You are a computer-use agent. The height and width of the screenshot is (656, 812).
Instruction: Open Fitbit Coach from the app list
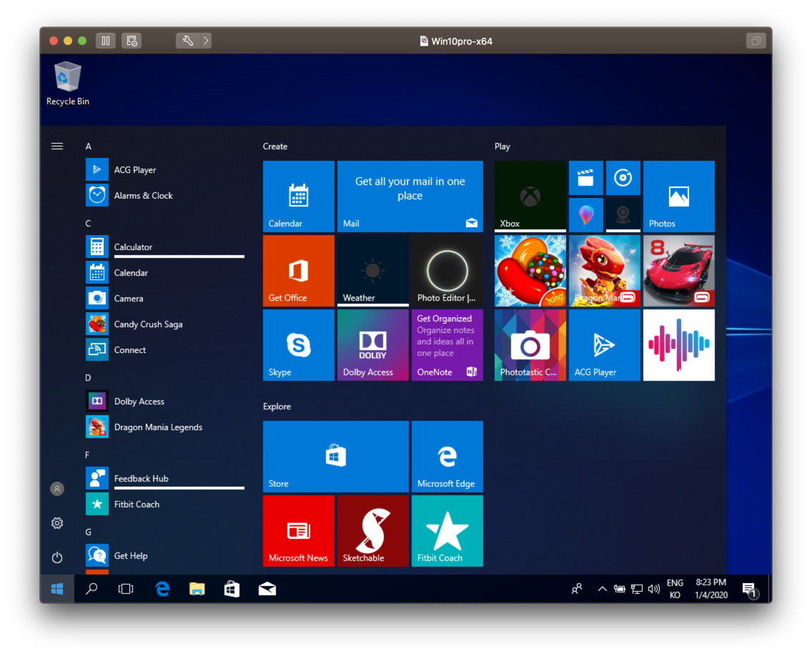[166, 504]
